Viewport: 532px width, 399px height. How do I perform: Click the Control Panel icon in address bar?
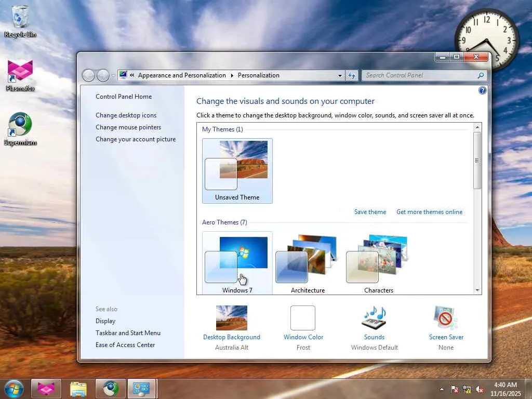click(123, 75)
